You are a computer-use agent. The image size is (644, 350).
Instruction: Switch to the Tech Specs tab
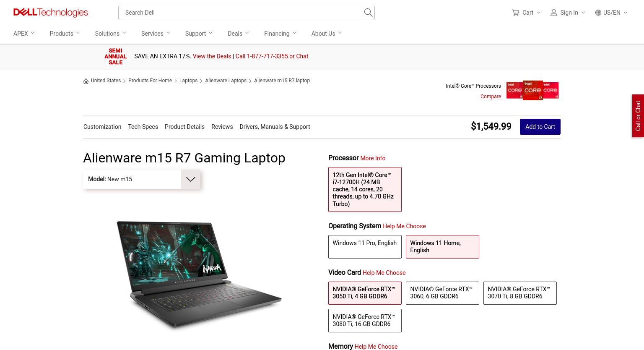click(143, 127)
